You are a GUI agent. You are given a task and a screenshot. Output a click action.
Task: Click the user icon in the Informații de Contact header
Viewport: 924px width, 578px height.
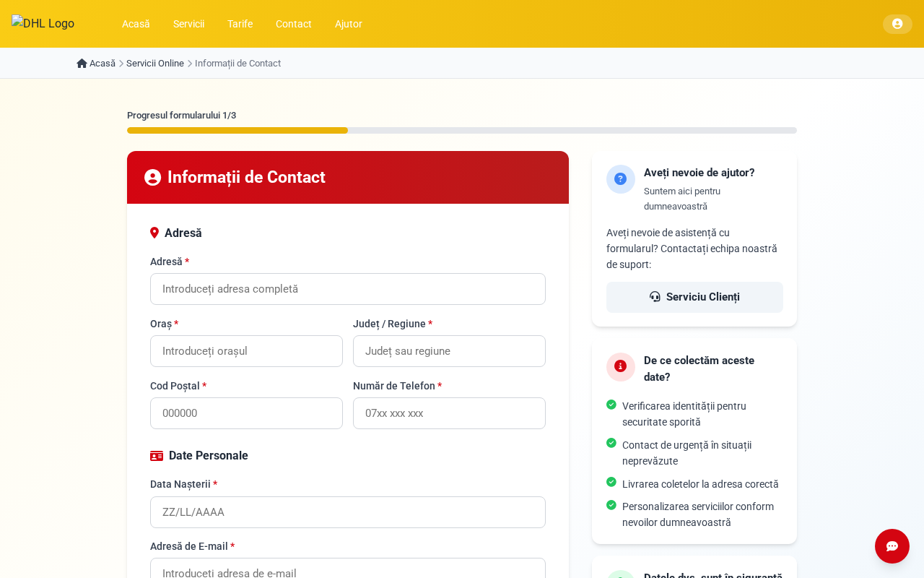(x=152, y=177)
